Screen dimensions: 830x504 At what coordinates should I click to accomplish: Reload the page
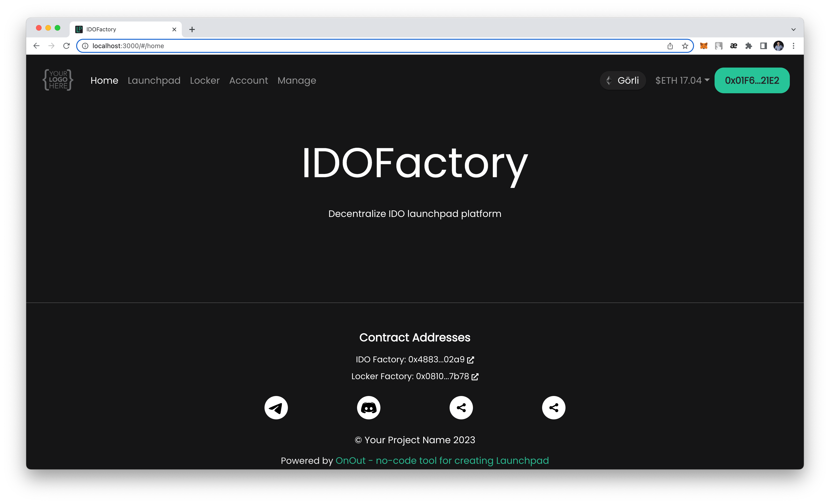[66, 46]
